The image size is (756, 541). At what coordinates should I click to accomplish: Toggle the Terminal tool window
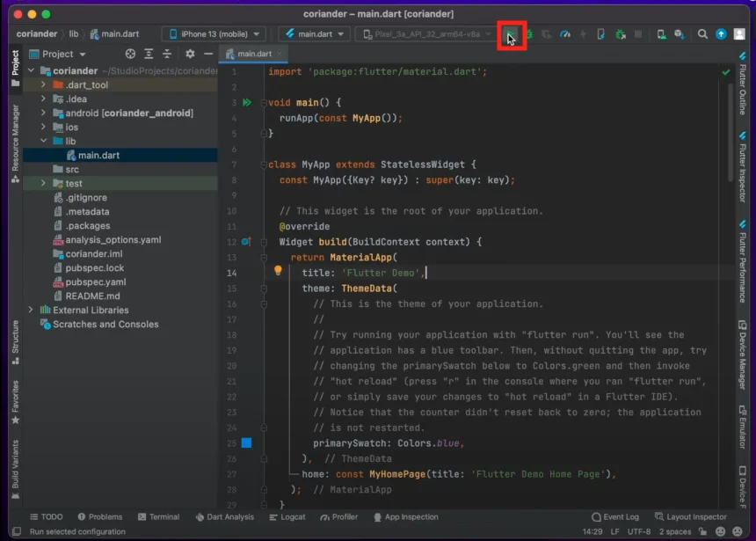[x=157, y=517]
